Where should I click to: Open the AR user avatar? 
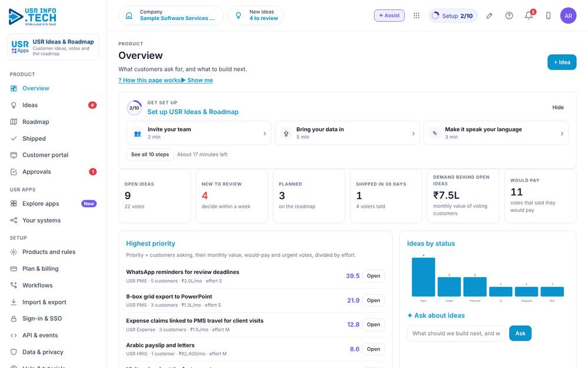point(568,15)
